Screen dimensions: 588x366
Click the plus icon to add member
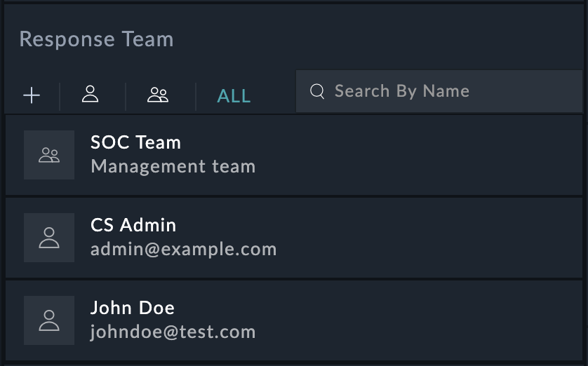pyautogui.click(x=32, y=96)
